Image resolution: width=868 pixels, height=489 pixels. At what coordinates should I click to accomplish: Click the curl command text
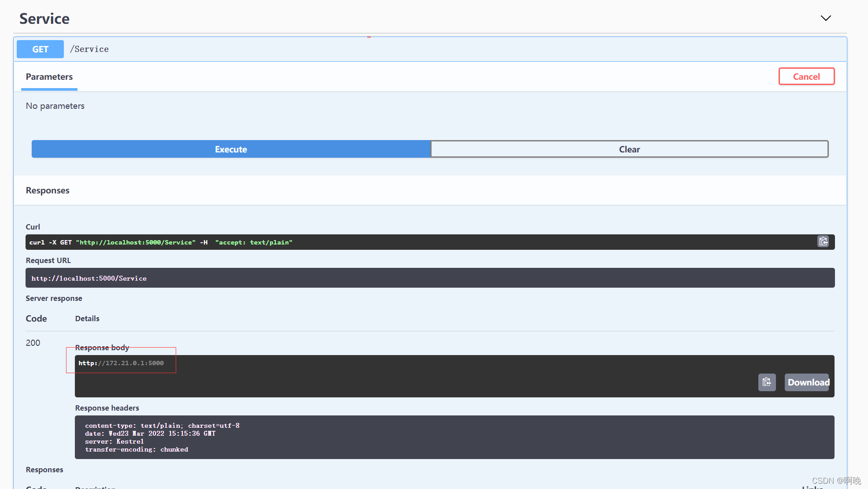pos(161,242)
